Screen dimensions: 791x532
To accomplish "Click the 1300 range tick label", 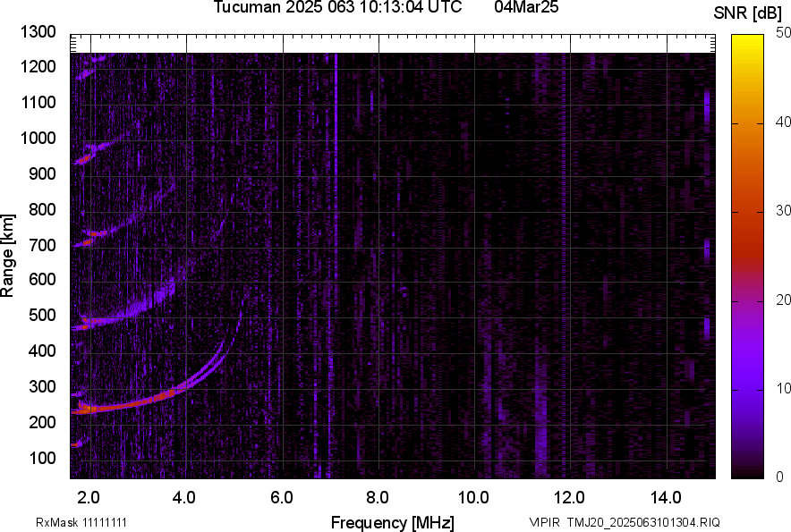I will 38,32.
